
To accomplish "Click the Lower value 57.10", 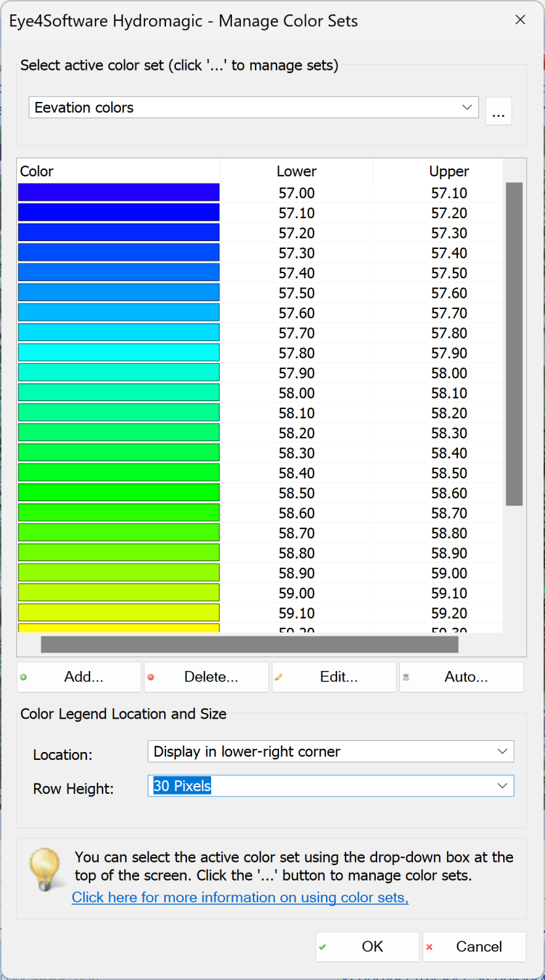I will click(297, 213).
